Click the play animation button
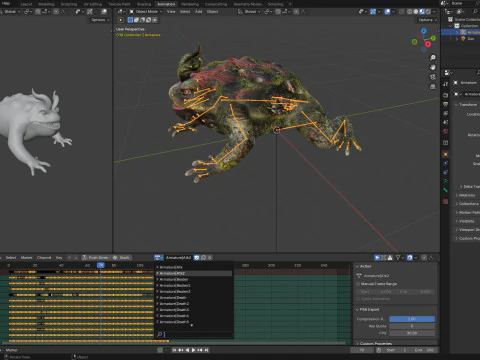This screenshot has height=360, width=480. tap(193, 350)
